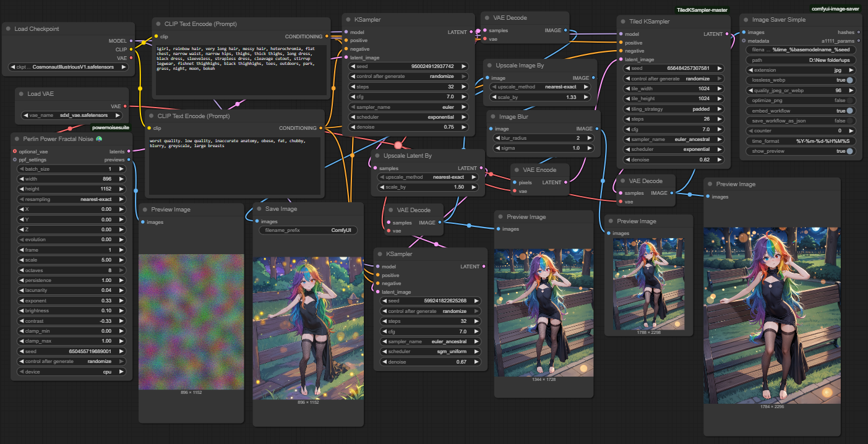Click the powernoisesuite badge
868x444 pixels.
tap(111, 127)
